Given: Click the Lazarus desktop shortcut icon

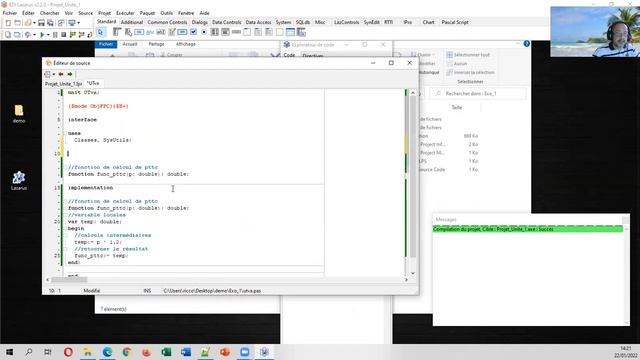Looking at the screenshot, I should tap(19, 181).
